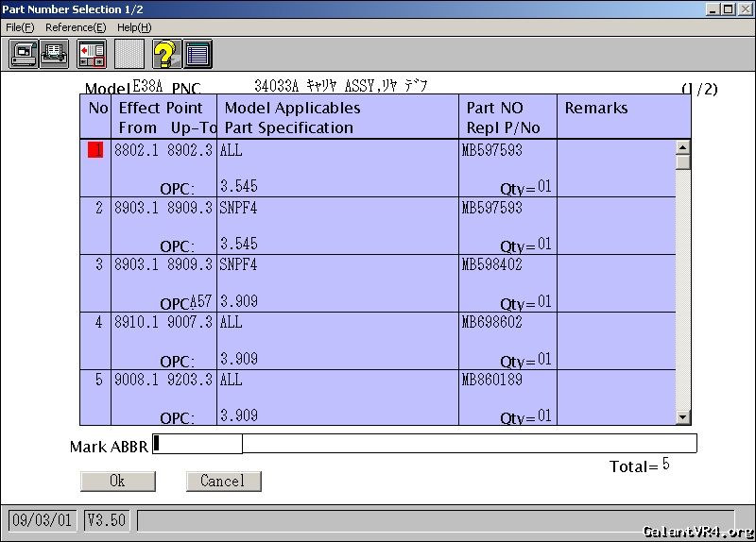Screen dimensions: 756x542
Task: Select part number MB860189 in row 5
Action: point(491,380)
